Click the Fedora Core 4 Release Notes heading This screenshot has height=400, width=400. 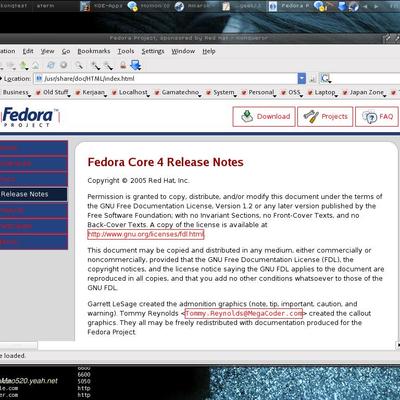coord(165,162)
